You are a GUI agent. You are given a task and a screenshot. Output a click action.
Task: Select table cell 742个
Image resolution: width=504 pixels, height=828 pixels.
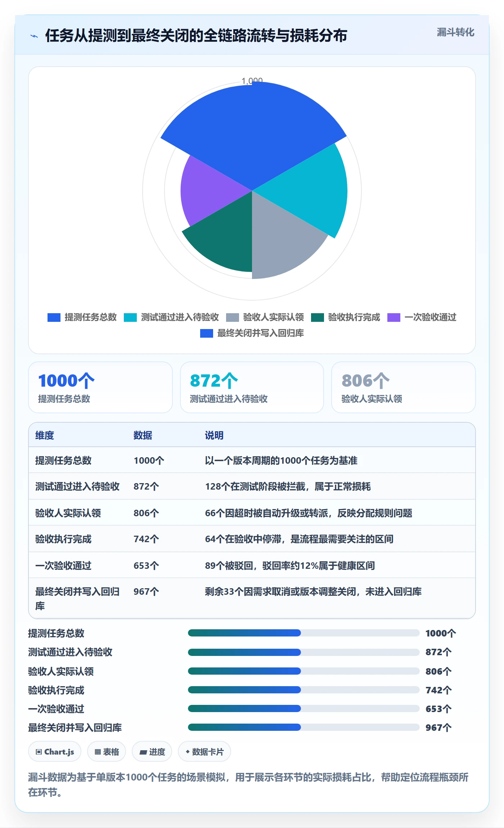[x=146, y=539]
